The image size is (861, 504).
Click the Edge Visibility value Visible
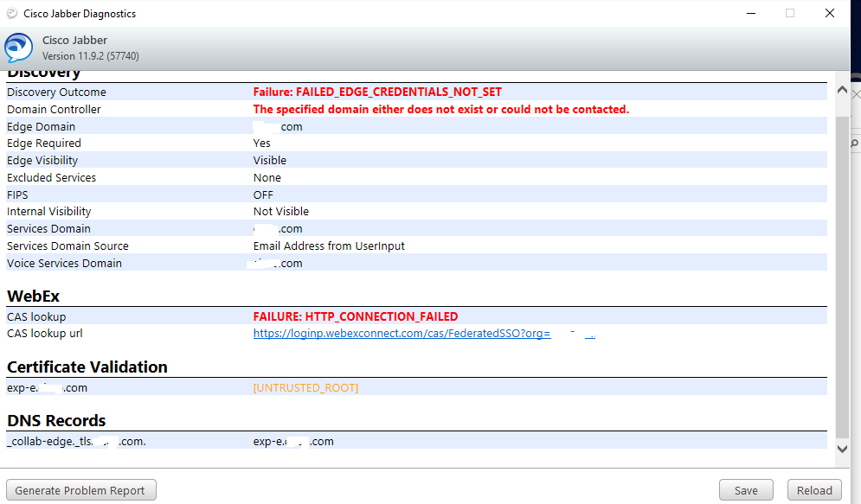pos(270,161)
